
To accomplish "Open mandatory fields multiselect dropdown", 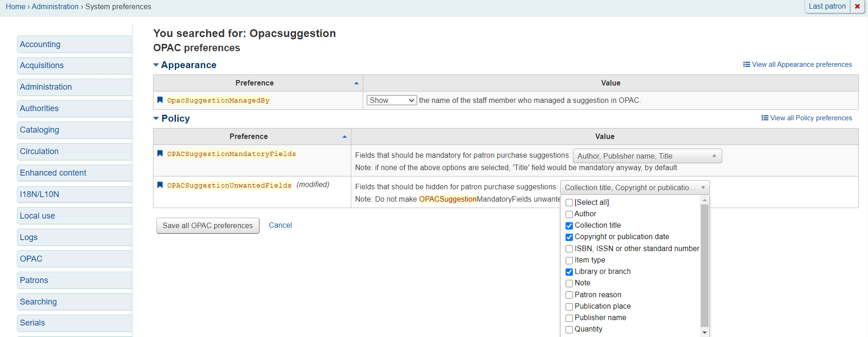I will pos(647,156).
